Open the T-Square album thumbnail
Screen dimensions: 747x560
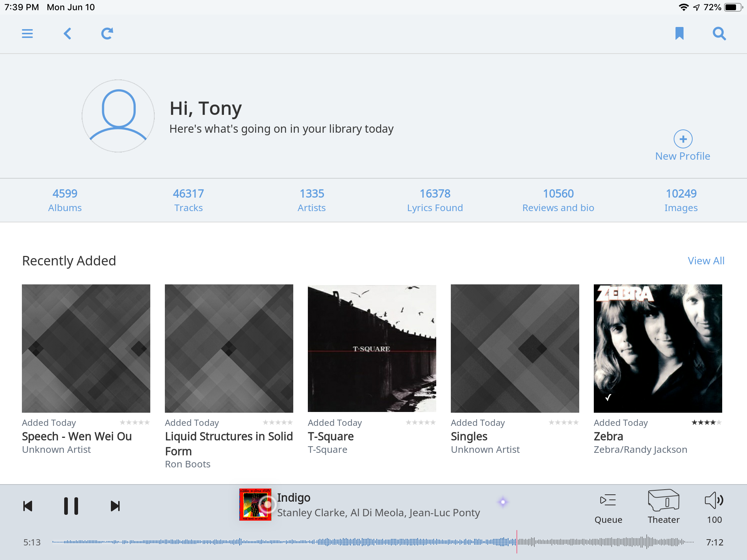point(372,348)
